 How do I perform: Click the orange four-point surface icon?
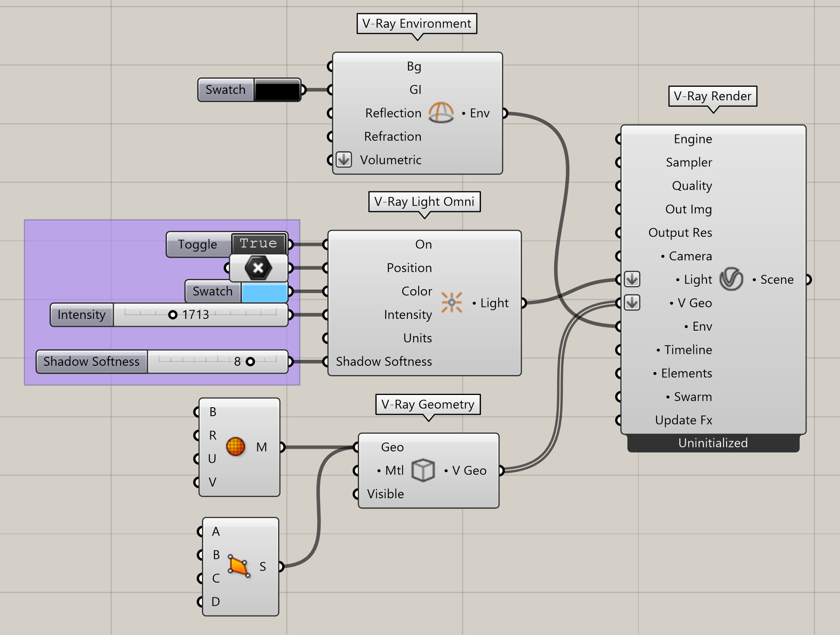239,566
